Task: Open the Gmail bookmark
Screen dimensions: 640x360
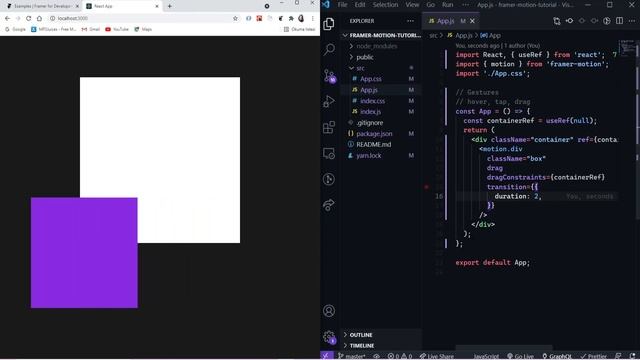Action: (x=91, y=29)
